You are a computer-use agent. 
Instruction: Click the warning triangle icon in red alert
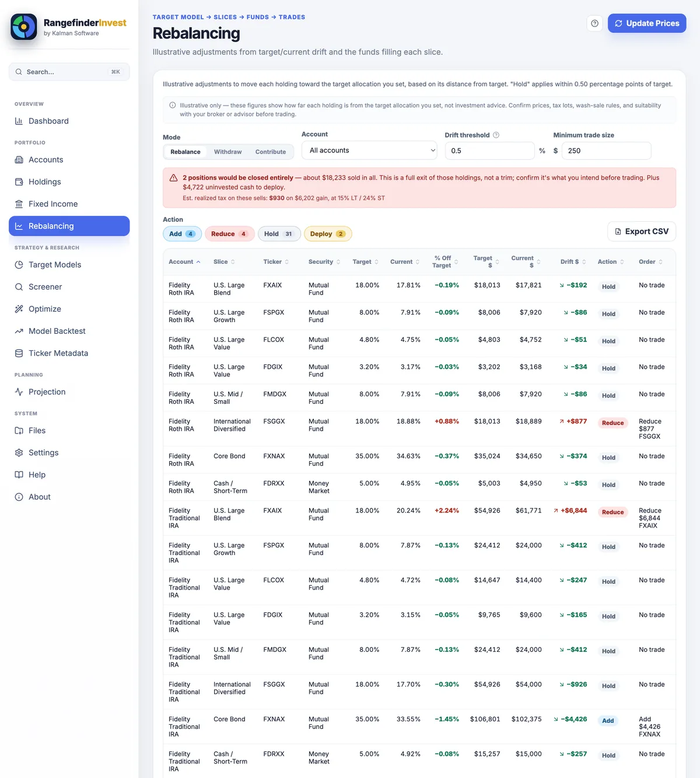coord(173,178)
